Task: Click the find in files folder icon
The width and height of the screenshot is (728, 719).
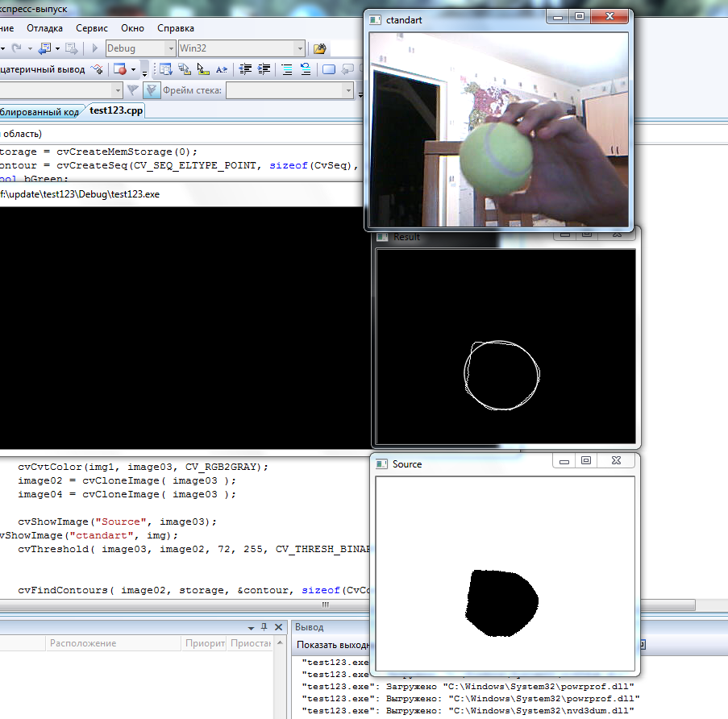Action: coord(320,48)
